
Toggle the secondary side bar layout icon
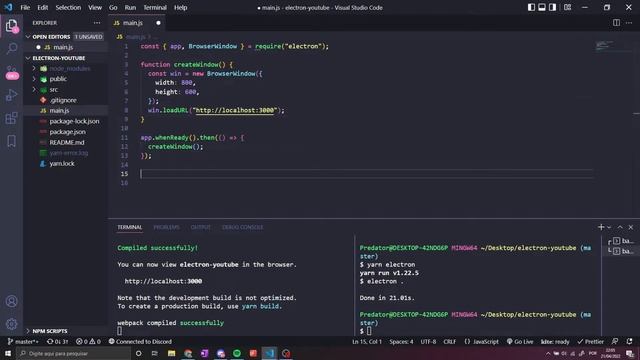(x=552, y=7)
